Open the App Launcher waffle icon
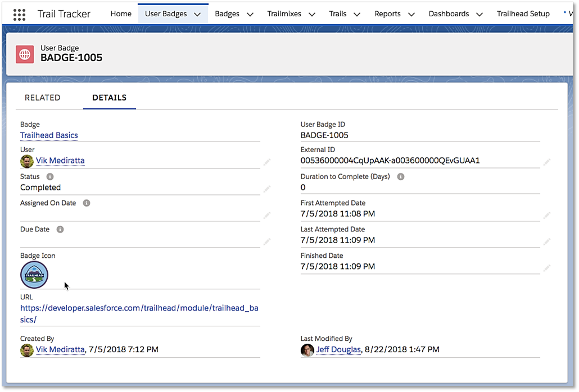This screenshot has height=392, width=579. tap(19, 13)
